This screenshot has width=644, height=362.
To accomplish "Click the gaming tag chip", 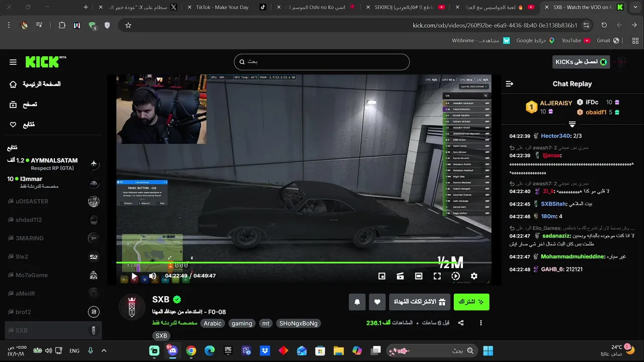I will (x=242, y=323).
